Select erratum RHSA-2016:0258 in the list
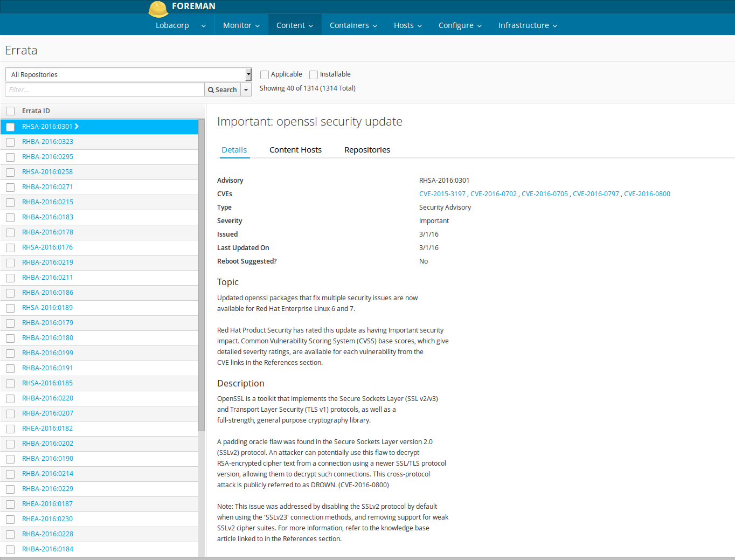This screenshot has height=560, width=735. [x=47, y=172]
